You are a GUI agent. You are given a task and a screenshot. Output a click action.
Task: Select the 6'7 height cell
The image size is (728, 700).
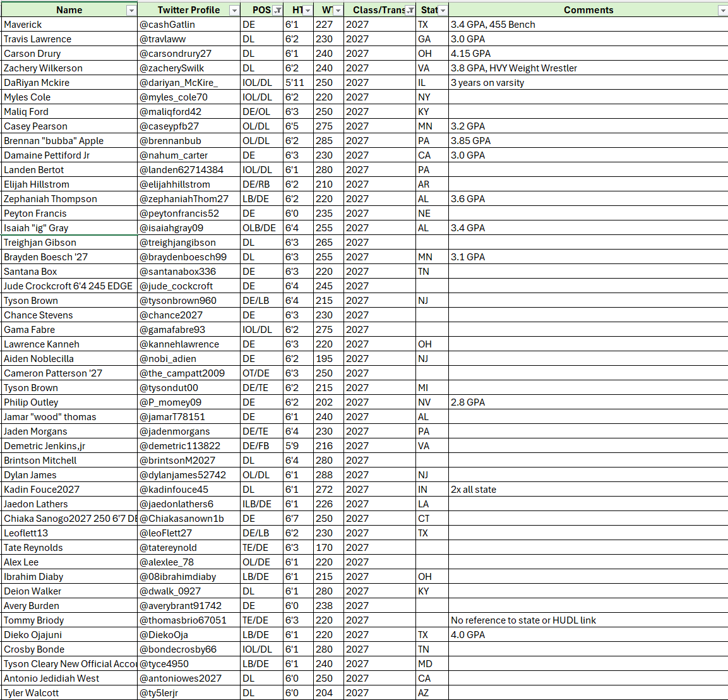point(299,519)
